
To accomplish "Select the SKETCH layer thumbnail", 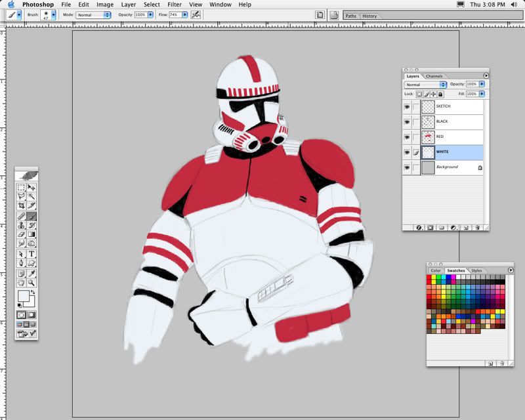I will point(428,106).
